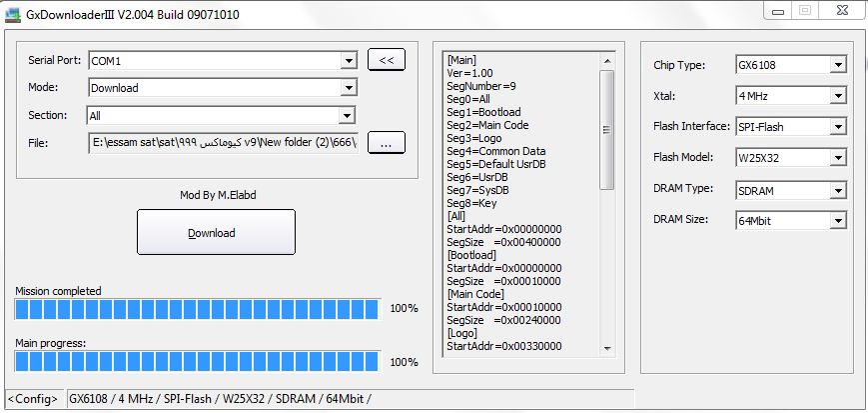Select the SegSize =0x00400000 line
The width and height of the screenshot is (868, 413).
(503, 242)
